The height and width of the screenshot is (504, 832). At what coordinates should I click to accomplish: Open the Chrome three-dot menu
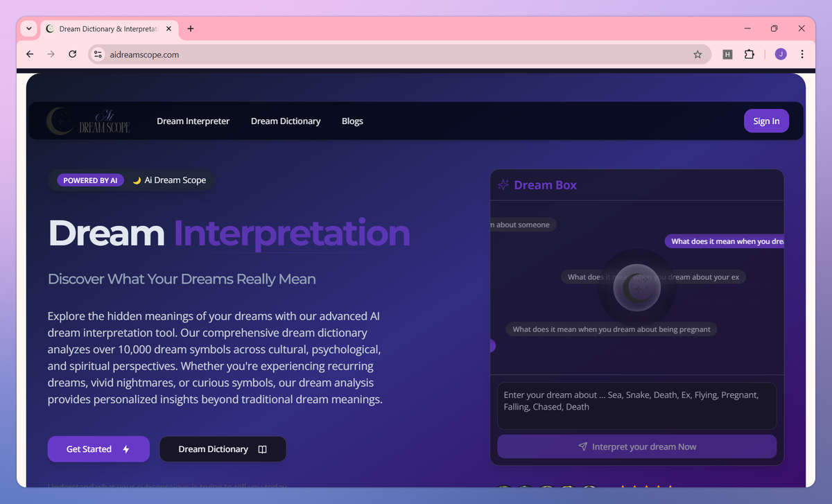(802, 54)
